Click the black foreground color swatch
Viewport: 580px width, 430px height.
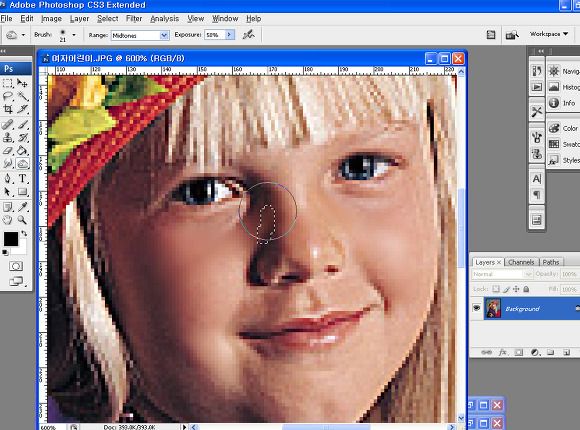point(10,239)
